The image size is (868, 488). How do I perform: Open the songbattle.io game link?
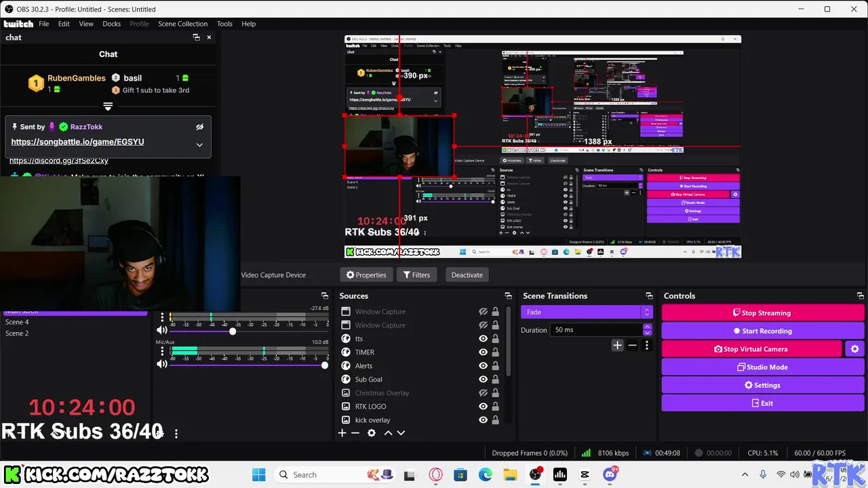(x=77, y=142)
